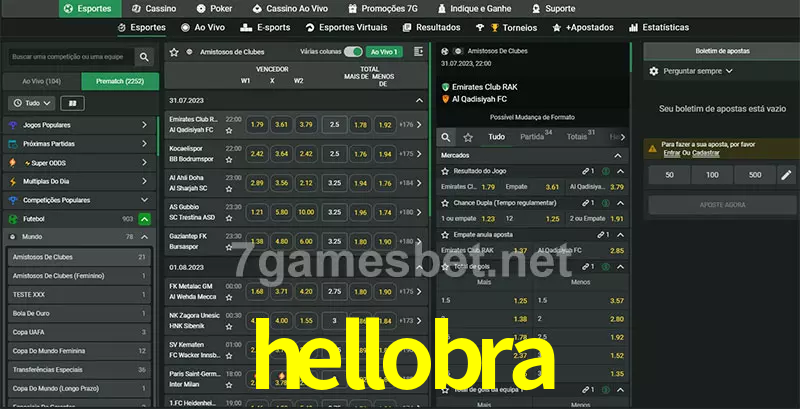Select Copa Do Mundo Feminina league
Screen dimensions: 800x409
coord(79,351)
